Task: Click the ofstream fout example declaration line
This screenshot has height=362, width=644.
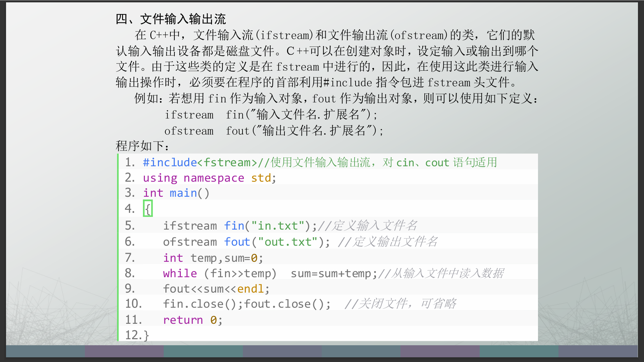Action: click(273, 131)
